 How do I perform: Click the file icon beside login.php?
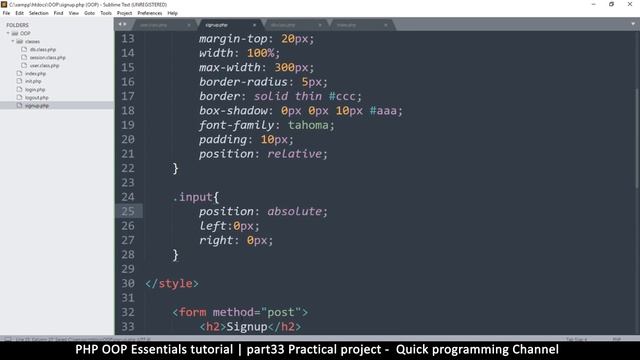pyautogui.click(x=19, y=89)
